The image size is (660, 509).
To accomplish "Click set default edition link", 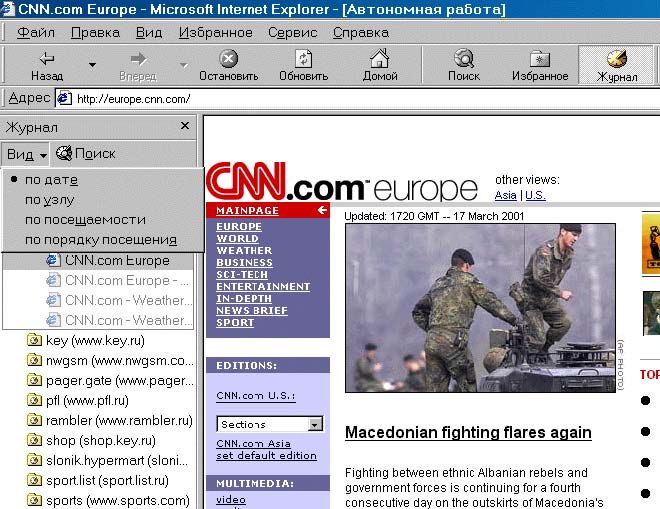I will point(266,456).
